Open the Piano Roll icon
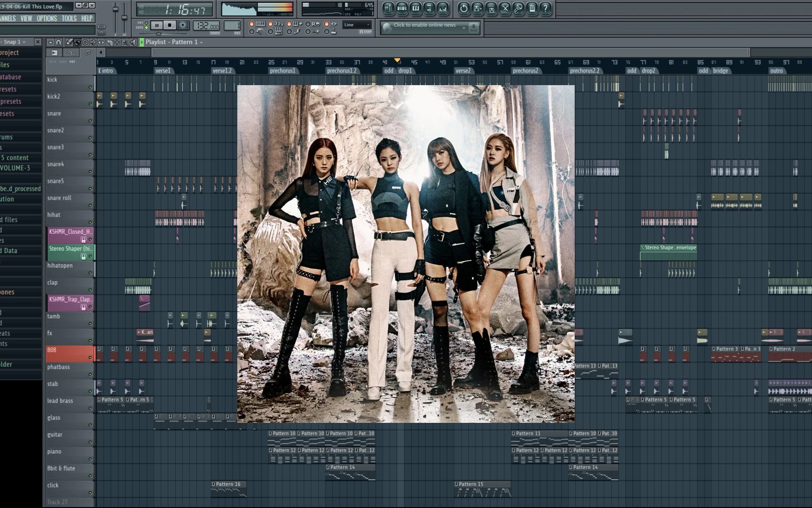The image size is (812, 508). [x=415, y=8]
